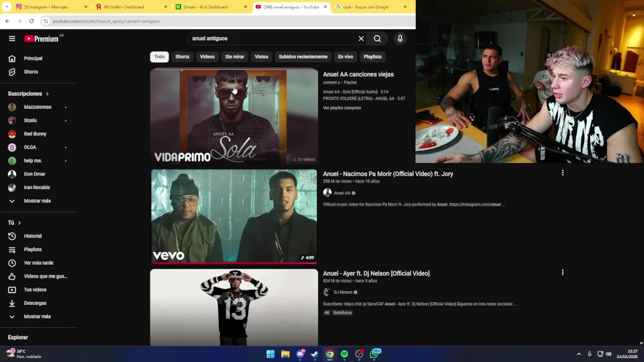Expand the Suscripciones section chevron
Image resolution: width=644 pixels, height=362 pixels.
click(47, 94)
